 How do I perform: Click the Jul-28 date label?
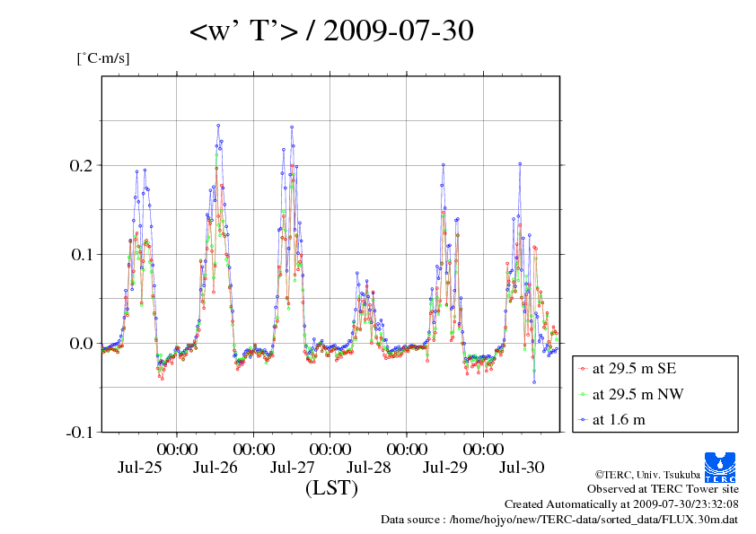pos(369,467)
